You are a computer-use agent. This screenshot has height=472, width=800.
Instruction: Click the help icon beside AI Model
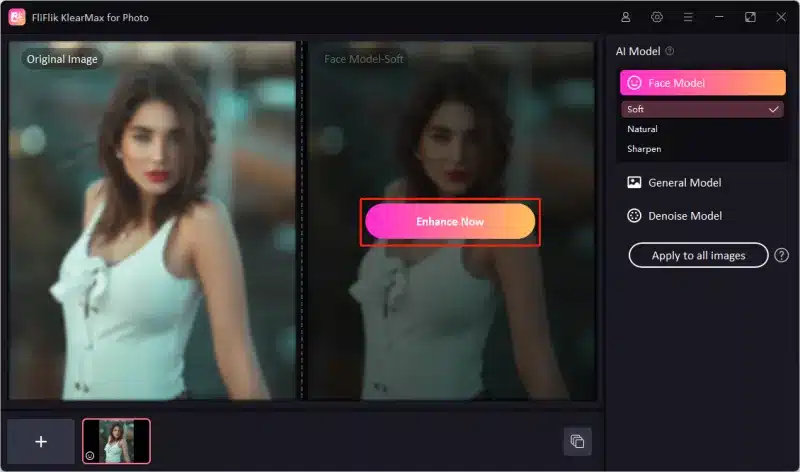click(670, 51)
